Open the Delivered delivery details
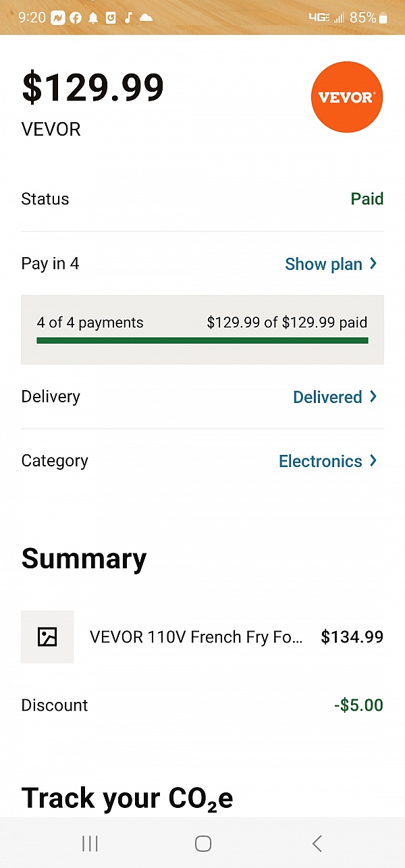The height and width of the screenshot is (868, 405). point(335,397)
